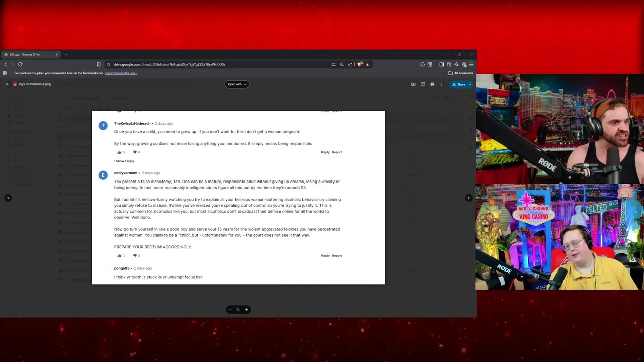The height and width of the screenshot is (362, 644).
Task: Navigate back in the browser
Action: [x=6, y=64]
